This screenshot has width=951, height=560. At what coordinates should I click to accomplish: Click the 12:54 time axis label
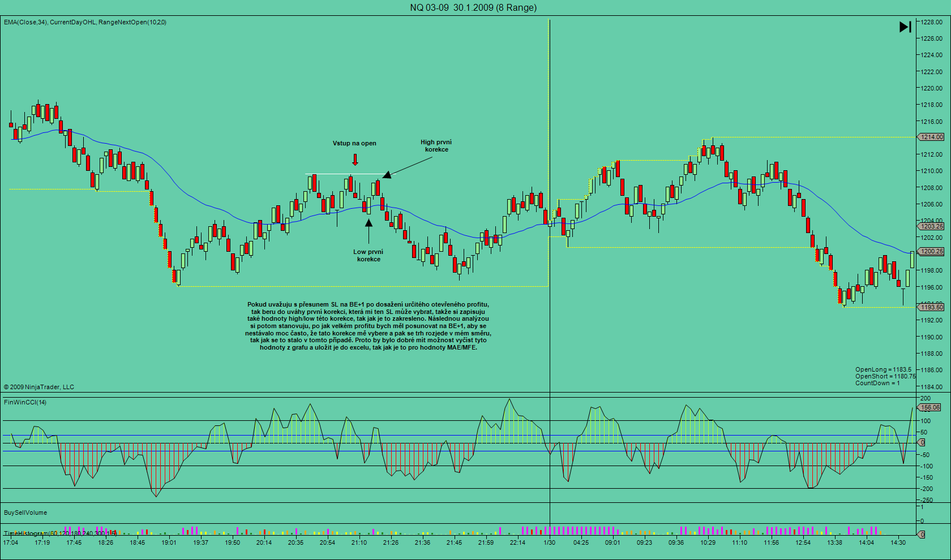coord(803,542)
